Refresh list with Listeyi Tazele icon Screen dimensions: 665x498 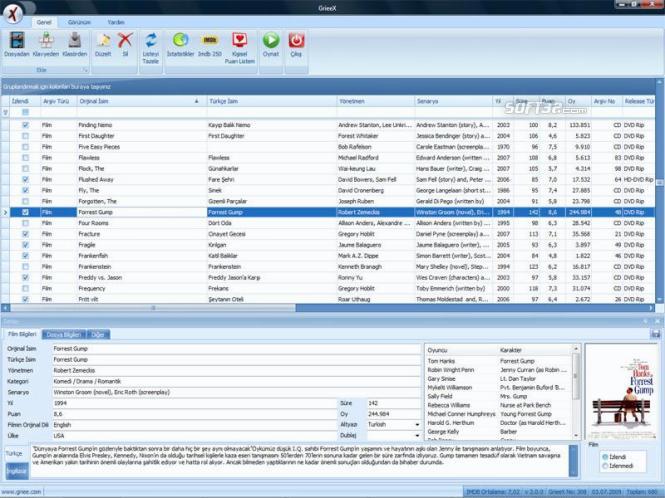(x=151, y=40)
